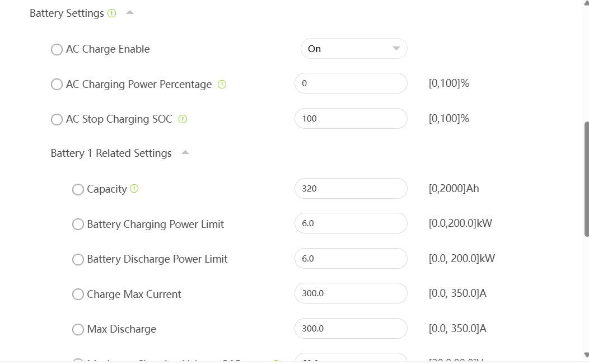Select the AC Charging Power Percentage radio button
The width and height of the screenshot is (589, 364).
[x=57, y=85]
